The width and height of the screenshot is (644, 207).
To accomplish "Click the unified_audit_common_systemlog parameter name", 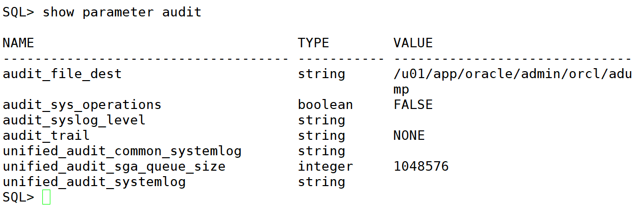I will tap(122, 151).
